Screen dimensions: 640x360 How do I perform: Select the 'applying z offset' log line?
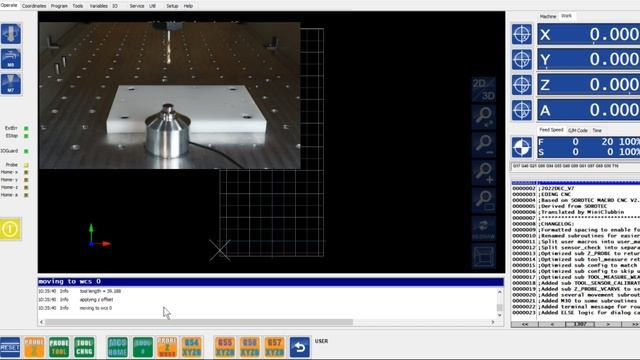[96, 300]
